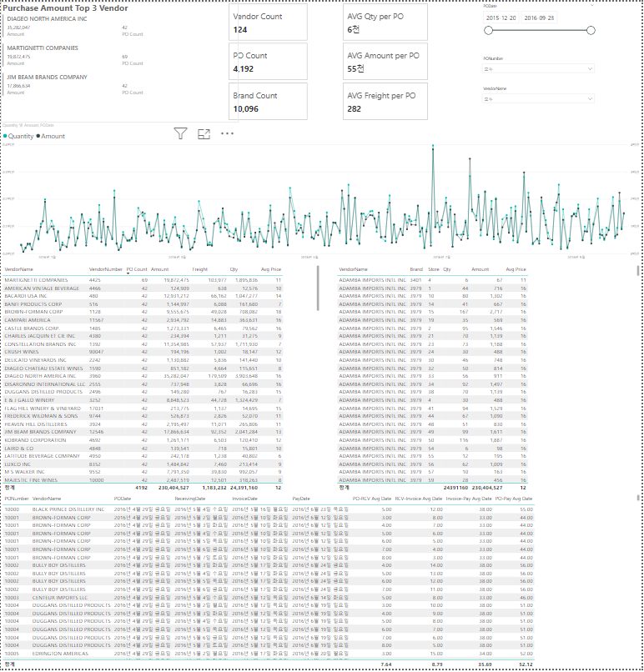The width and height of the screenshot is (644, 672).
Task: Sort PO table by InvoiceDate column
Action: [x=244, y=499]
